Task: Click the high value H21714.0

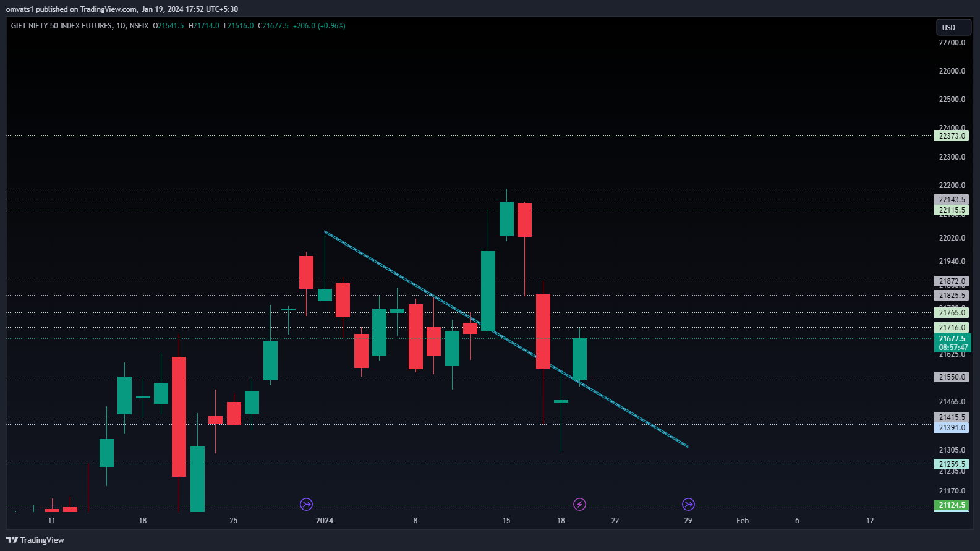Action: (x=203, y=26)
